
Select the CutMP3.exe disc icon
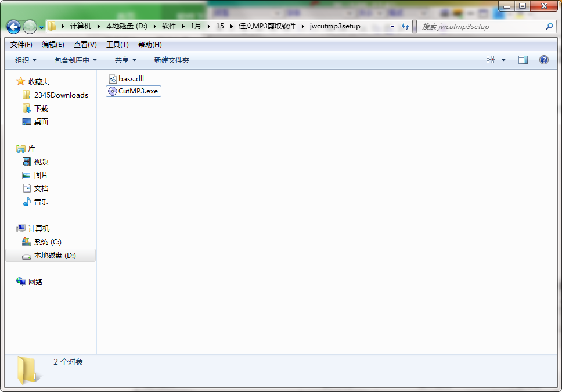pyautogui.click(x=113, y=91)
